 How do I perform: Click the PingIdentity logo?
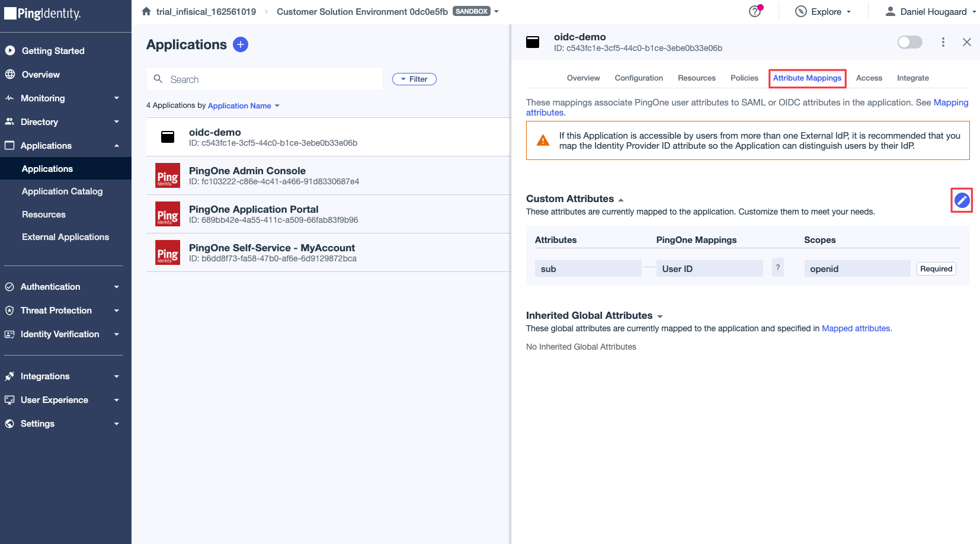(x=43, y=13)
